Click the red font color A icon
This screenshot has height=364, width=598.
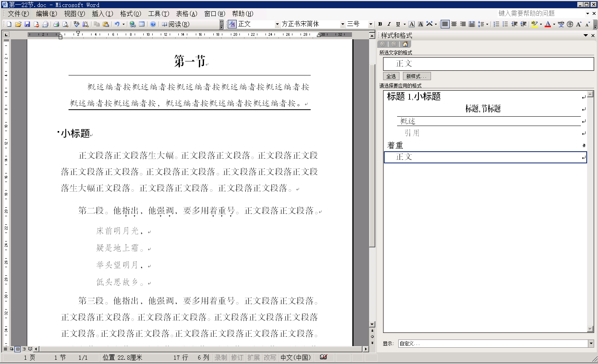[x=548, y=24]
